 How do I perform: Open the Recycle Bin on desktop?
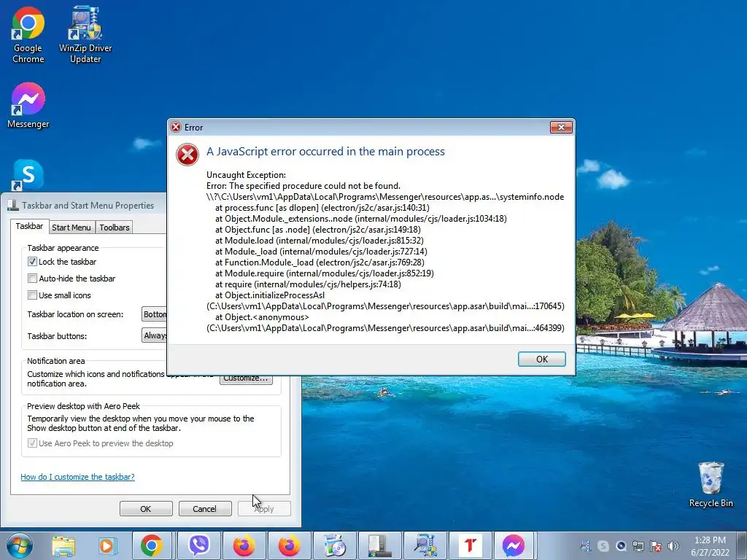[x=711, y=485]
